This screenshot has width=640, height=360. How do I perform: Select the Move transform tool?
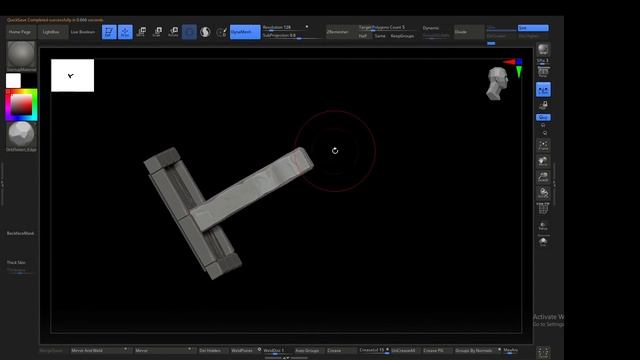pos(141,32)
